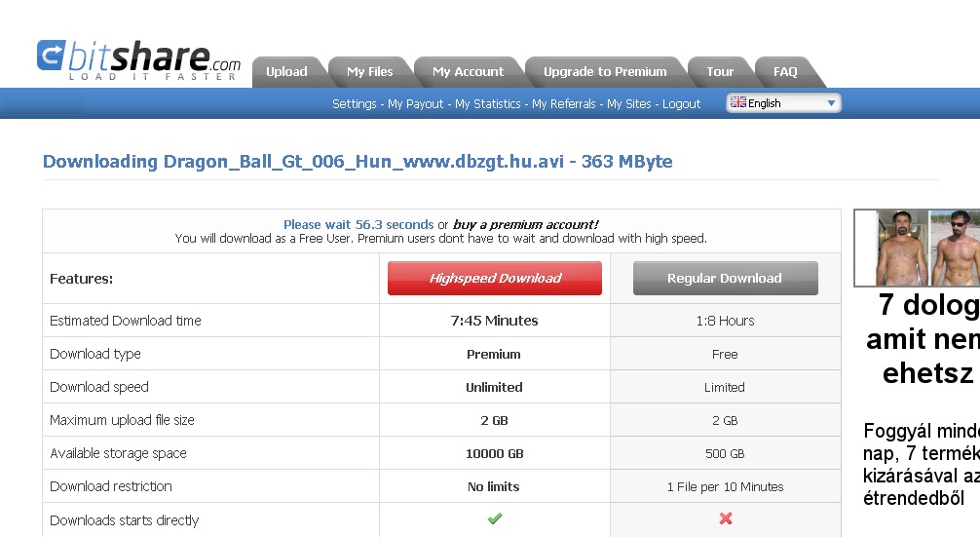Click the 'Premium' download type cell
The width and height of the screenshot is (980, 537).
[x=494, y=355]
